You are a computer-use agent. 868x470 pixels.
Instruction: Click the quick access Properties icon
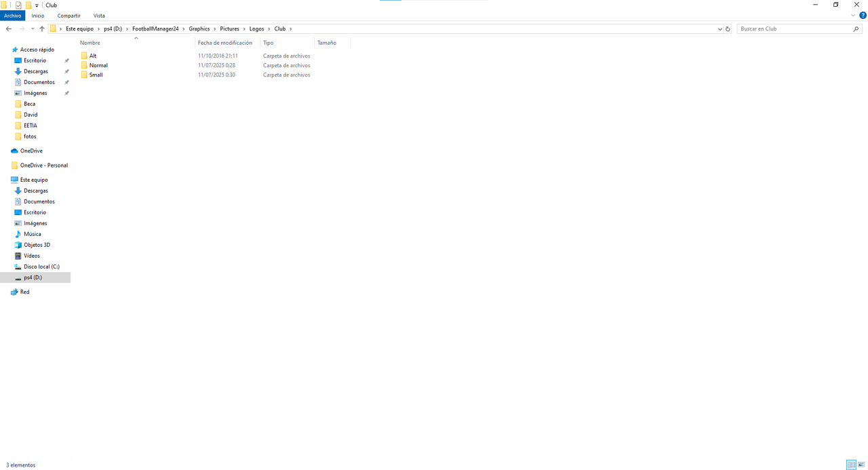(18, 5)
